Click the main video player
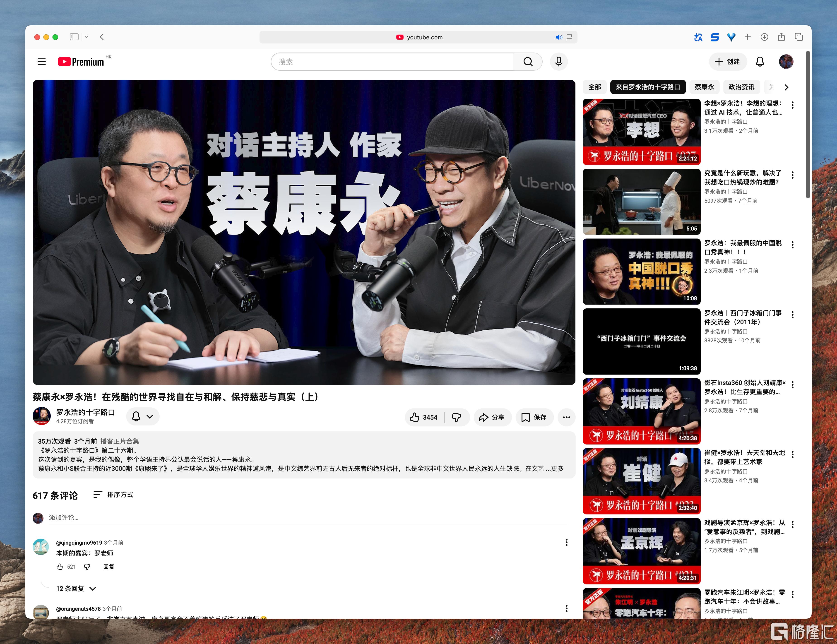837x644 pixels. click(x=304, y=232)
